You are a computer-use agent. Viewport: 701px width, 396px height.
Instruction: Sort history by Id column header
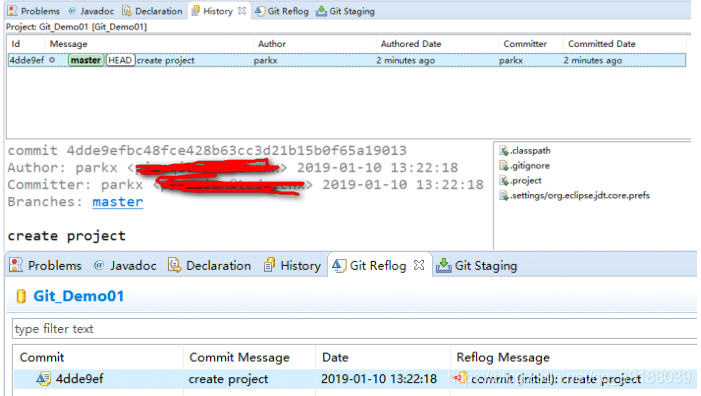point(16,44)
